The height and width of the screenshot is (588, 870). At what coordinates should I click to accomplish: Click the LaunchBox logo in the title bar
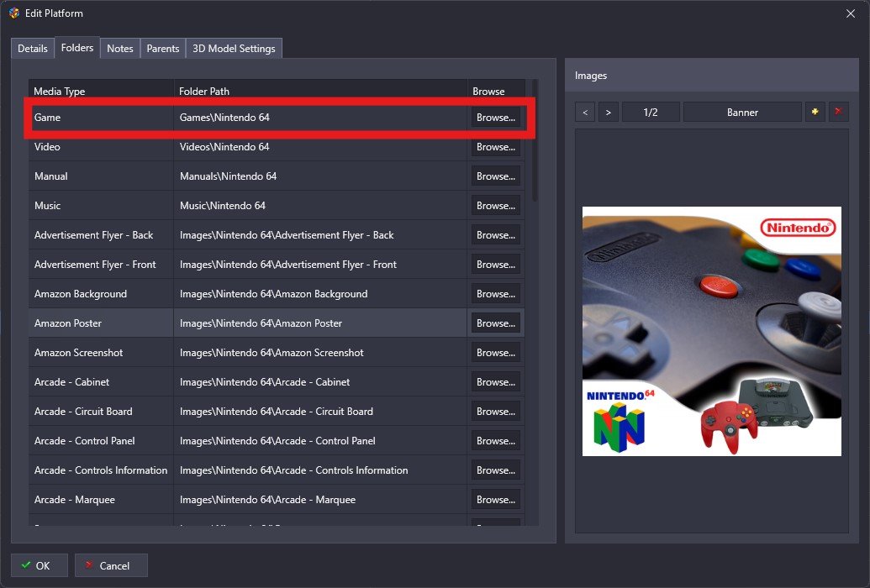pyautogui.click(x=11, y=13)
